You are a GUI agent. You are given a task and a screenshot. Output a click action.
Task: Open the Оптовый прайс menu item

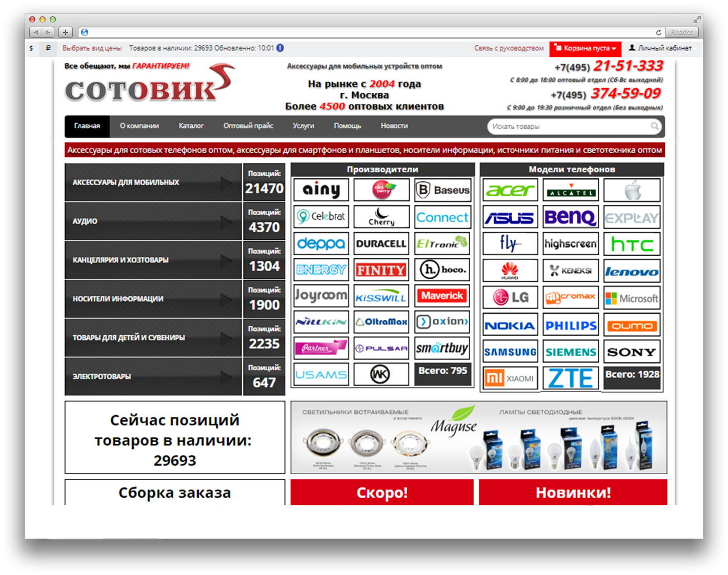[x=248, y=126]
